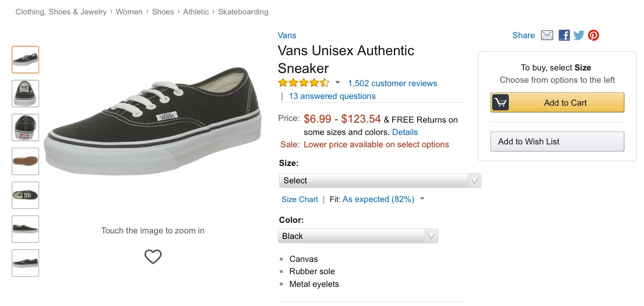Open the Size Chart link
This screenshot has width=644, height=306.
point(299,199)
